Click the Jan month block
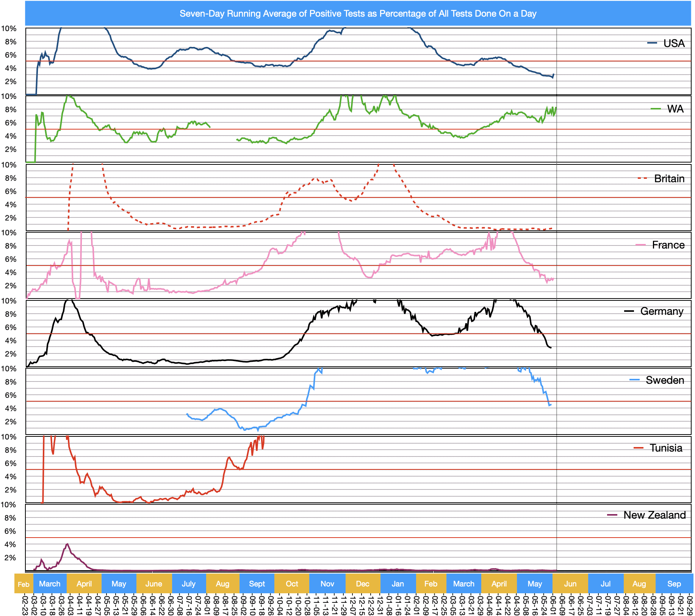The width and height of the screenshot is (695, 616). 398,584
